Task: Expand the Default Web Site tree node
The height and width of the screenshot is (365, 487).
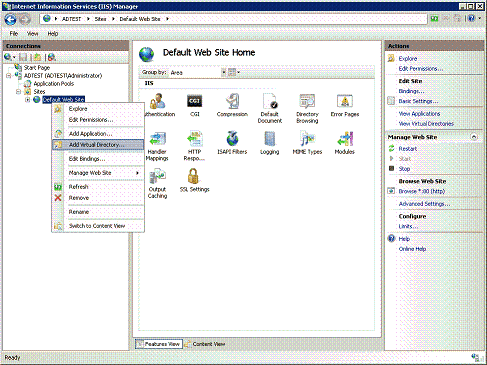Action: pos(28,99)
